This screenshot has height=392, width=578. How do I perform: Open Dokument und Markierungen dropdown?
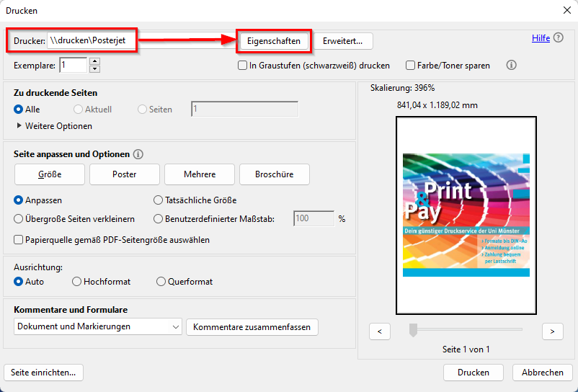pyautogui.click(x=98, y=327)
